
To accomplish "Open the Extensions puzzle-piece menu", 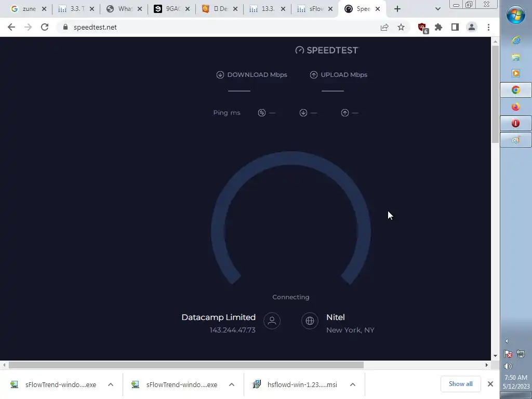I will (x=438, y=27).
